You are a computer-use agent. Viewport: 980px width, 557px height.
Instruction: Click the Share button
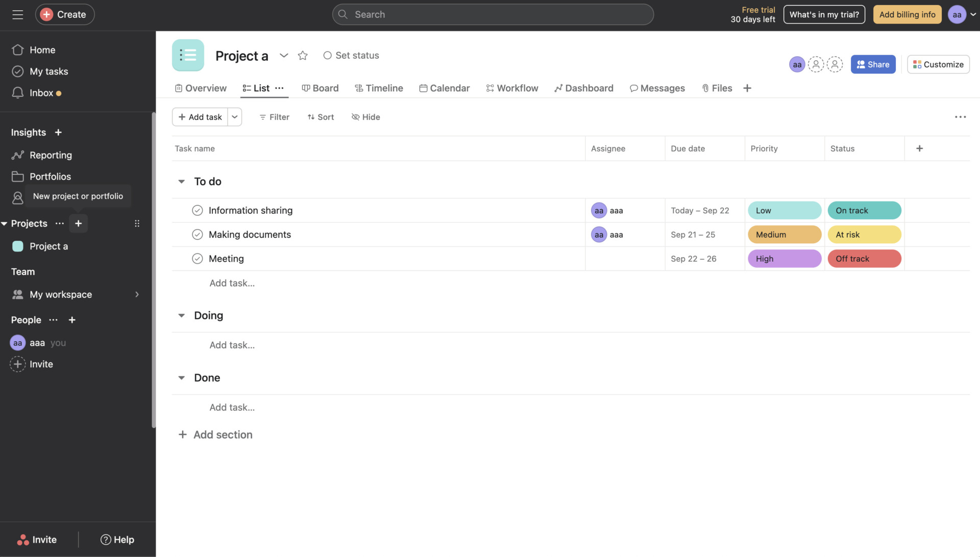click(873, 64)
